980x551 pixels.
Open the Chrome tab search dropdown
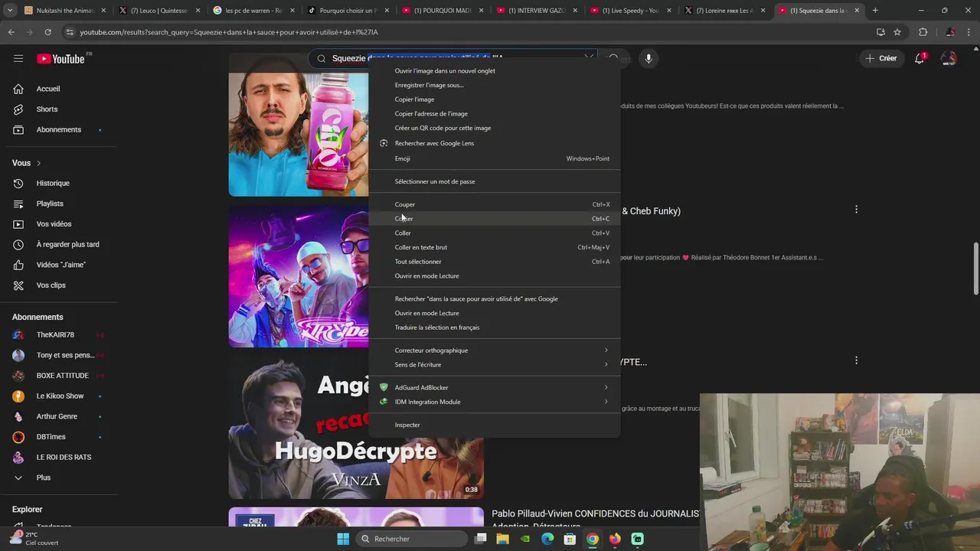10,11
